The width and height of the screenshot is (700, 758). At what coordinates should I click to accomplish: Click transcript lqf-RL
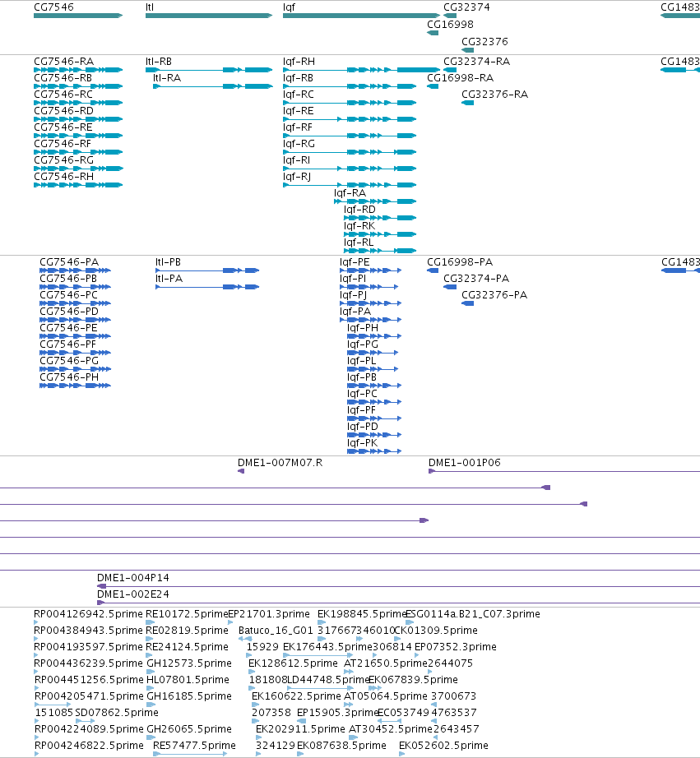(359, 243)
